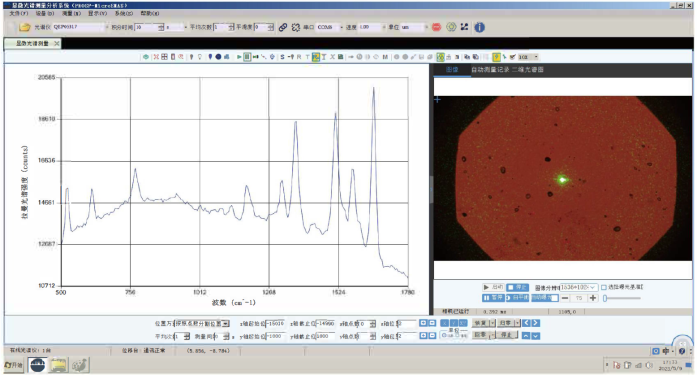
Task: Open the 单位 um dropdown
Action: [x=425, y=27]
